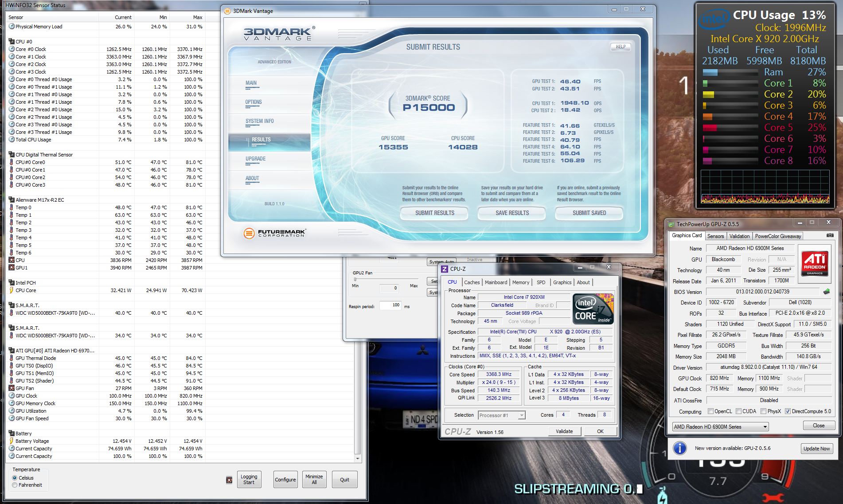
Task: Toggle the DirectCompute 5.0 checkbox
Action: tap(788, 411)
